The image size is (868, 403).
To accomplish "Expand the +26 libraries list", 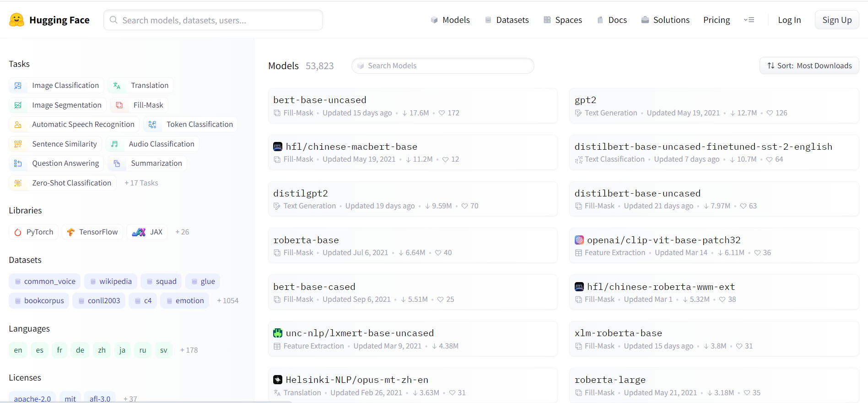I will 182,232.
